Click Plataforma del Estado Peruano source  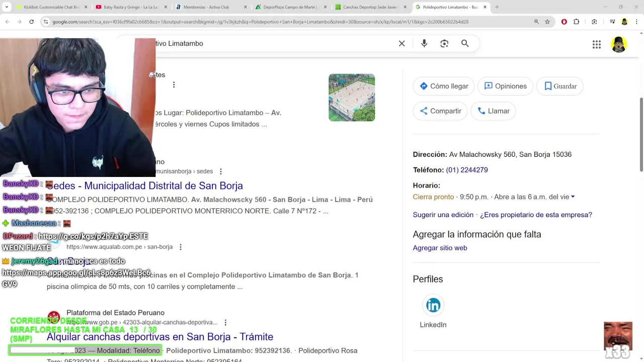pos(115,313)
